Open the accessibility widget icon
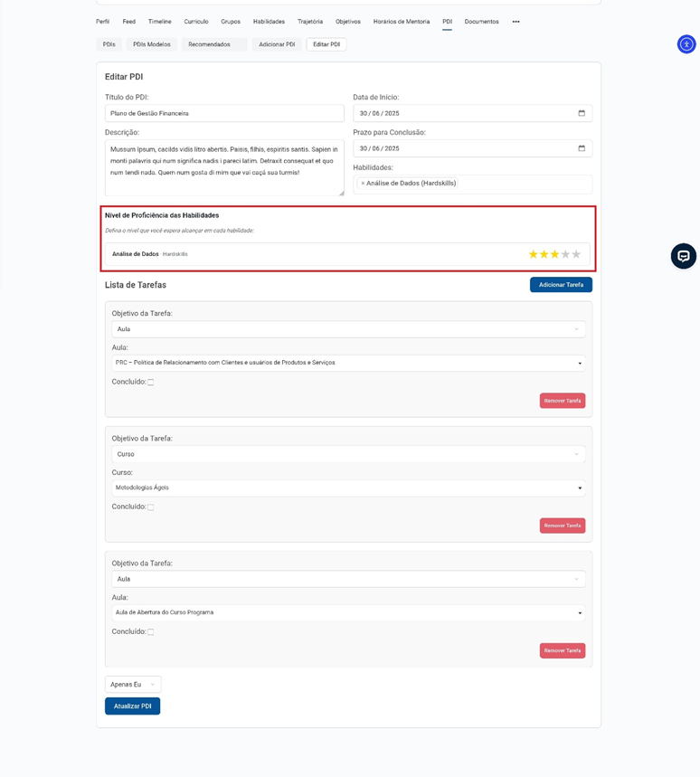This screenshot has height=777, width=700. tap(686, 44)
